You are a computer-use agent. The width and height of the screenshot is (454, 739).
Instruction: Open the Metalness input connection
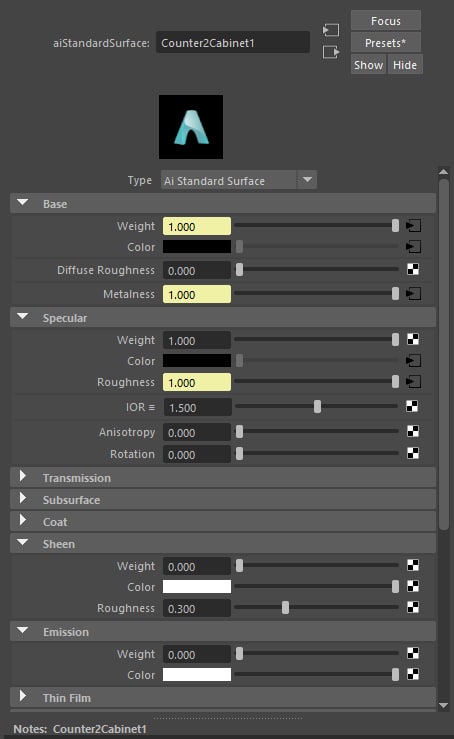(x=413, y=294)
